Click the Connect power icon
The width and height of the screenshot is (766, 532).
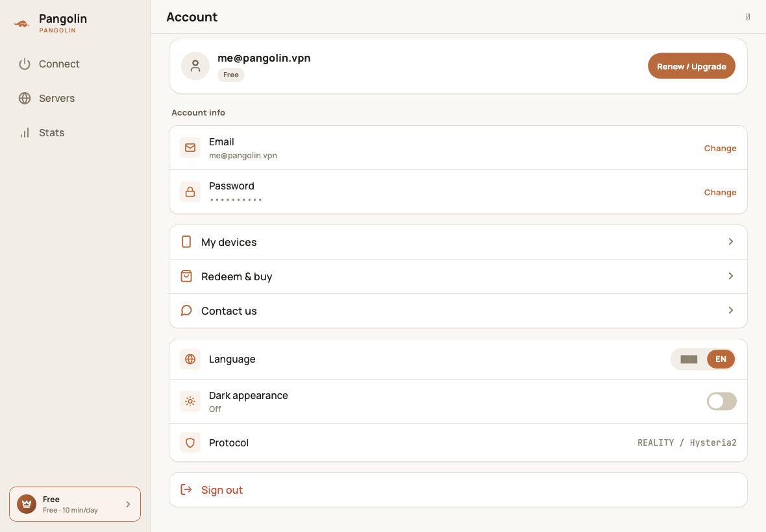coord(25,64)
